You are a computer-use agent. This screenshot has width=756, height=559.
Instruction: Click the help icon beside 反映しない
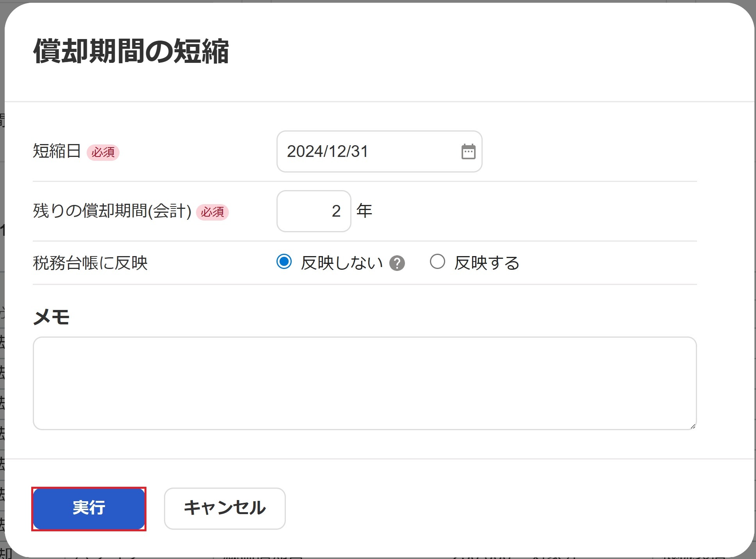[397, 263]
